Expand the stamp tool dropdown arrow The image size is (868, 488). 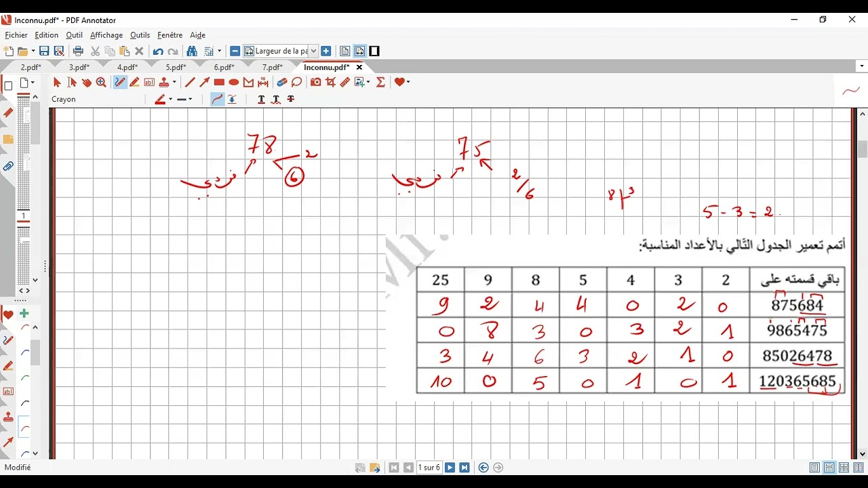click(174, 82)
